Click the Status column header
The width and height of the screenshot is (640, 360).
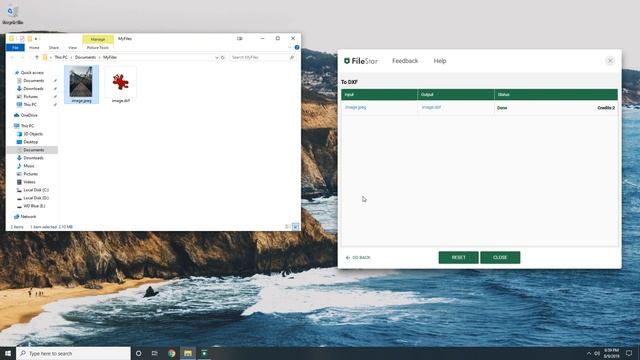[x=556, y=95]
